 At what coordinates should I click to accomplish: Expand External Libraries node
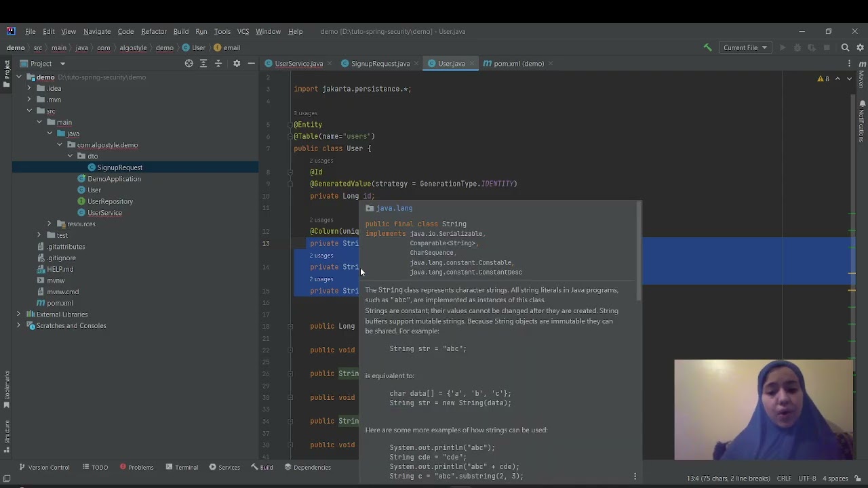[x=19, y=314]
